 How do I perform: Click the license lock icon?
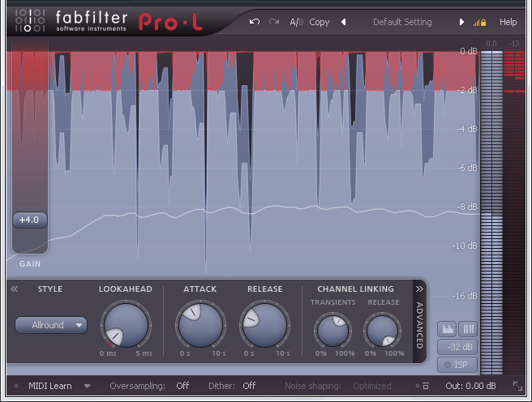[x=483, y=23]
